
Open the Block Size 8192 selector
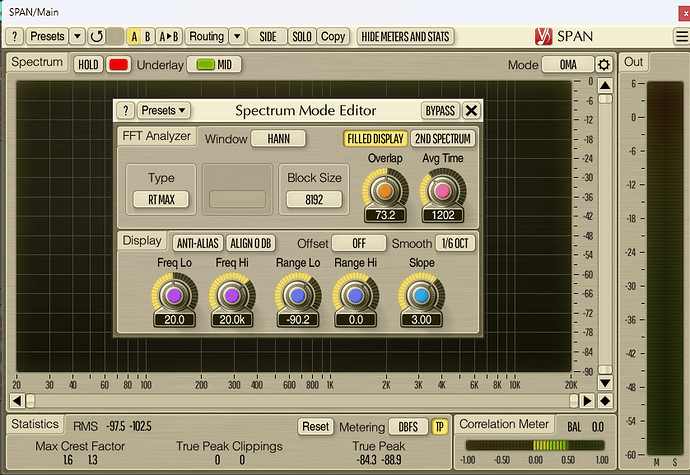click(x=314, y=199)
